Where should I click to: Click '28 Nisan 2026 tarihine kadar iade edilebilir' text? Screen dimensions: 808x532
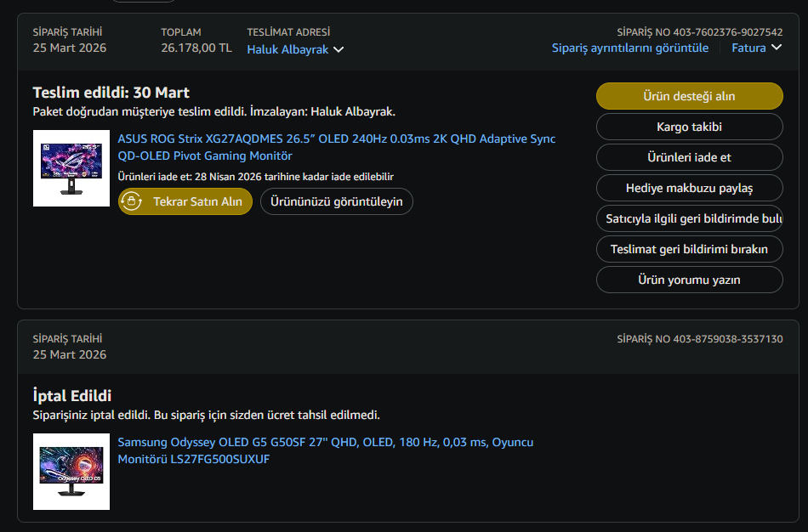294,177
